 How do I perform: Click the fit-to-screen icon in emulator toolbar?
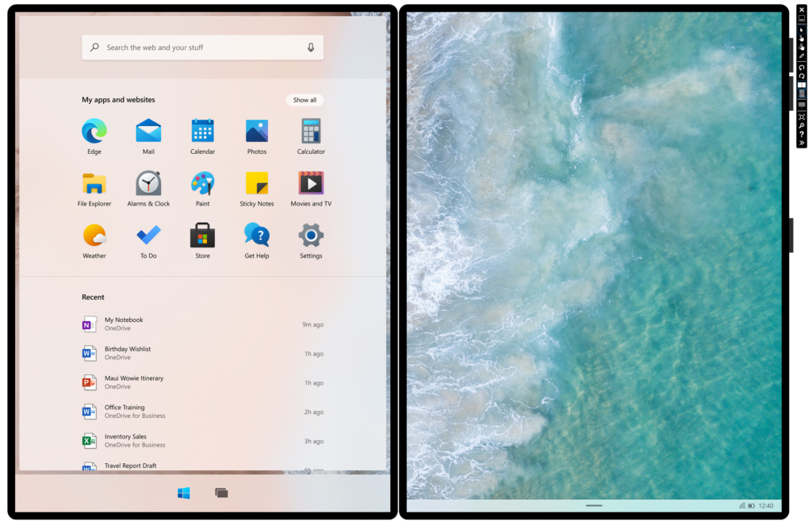(802, 117)
